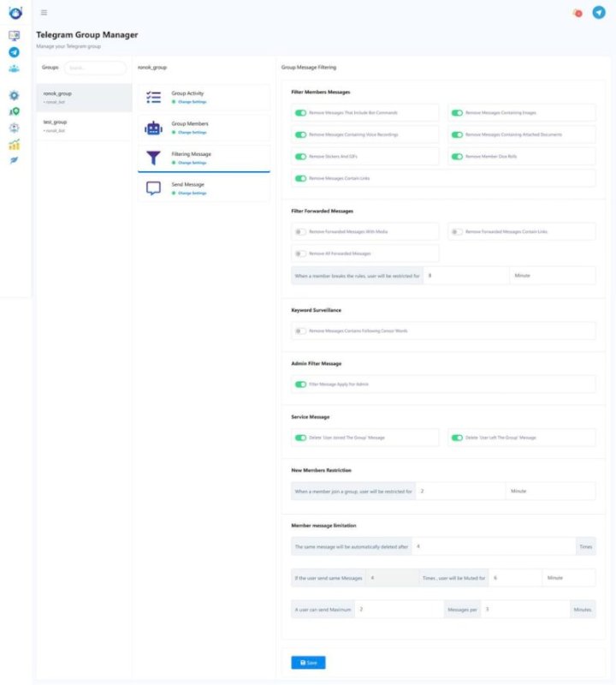Open Minute unit dropdown under New Members Restriction
The height and width of the screenshot is (685, 616).
click(x=549, y=491)
